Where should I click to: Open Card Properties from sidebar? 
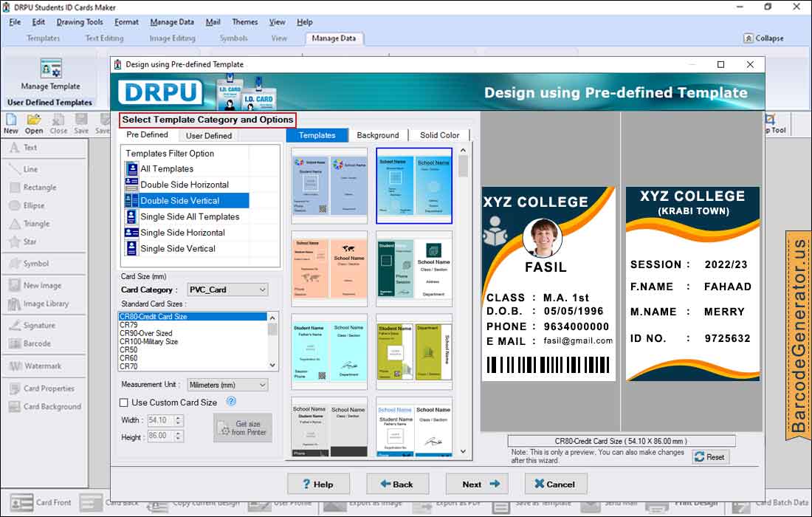pyautogui.click(x=42, y=388)
